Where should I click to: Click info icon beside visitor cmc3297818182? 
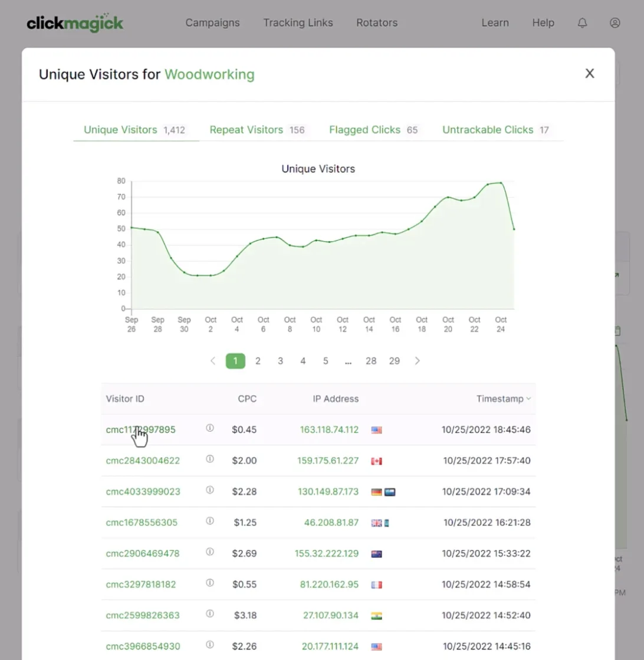(209, 583)
